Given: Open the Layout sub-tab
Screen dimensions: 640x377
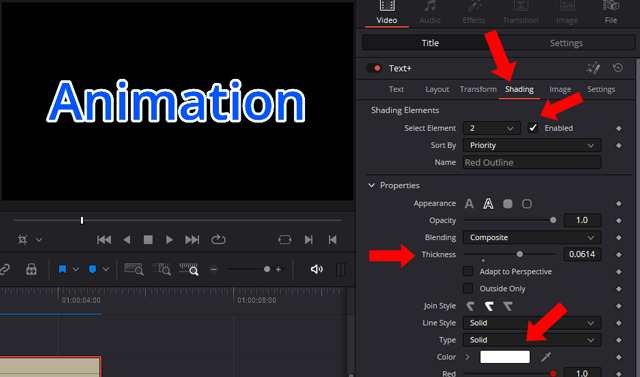Looking at the screenshot, I should (437, 89).
